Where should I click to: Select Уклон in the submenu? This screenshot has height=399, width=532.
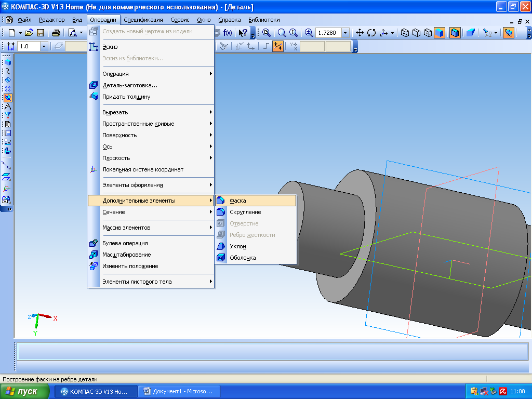click(256, 246)
